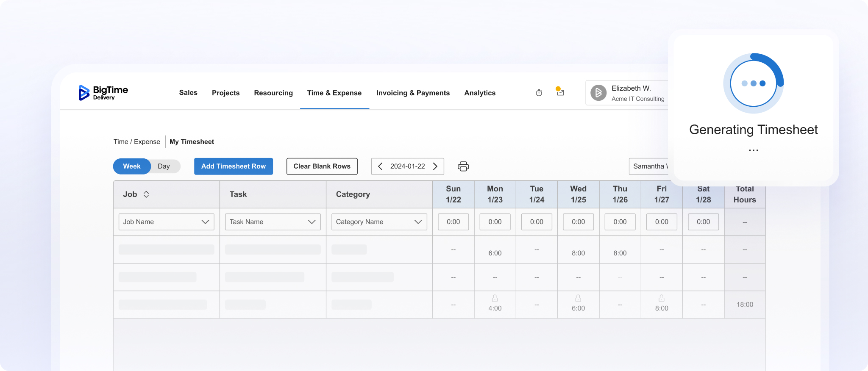Click the printer icon to print timesheet
This screenshot has width=868, height=371.
463,166
